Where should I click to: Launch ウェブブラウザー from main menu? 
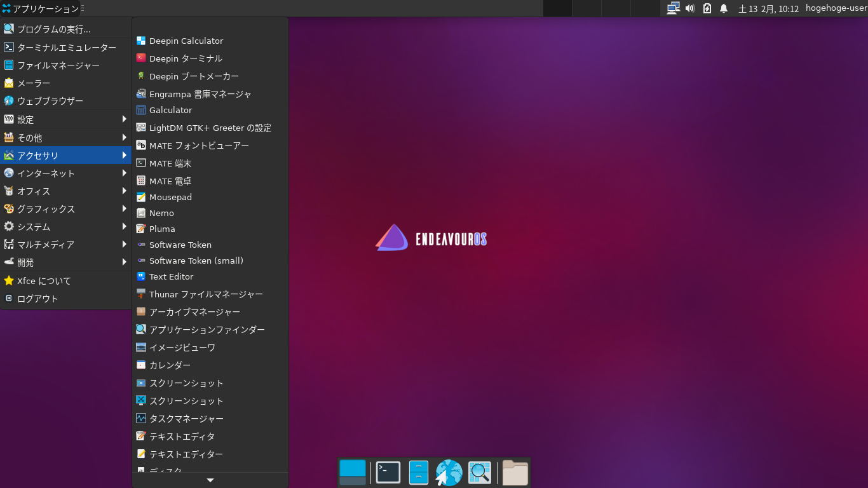point(66,101)
